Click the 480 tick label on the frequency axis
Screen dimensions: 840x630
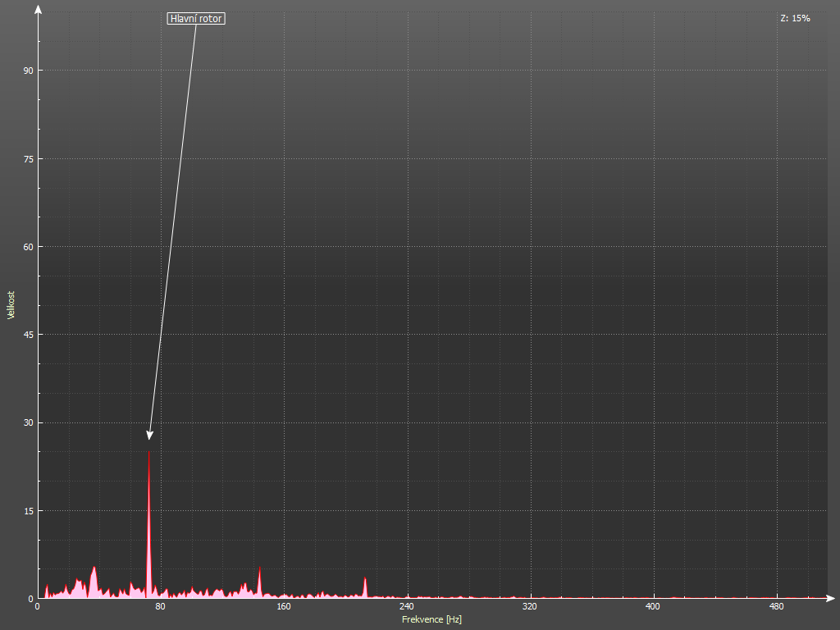pos(776,607)
